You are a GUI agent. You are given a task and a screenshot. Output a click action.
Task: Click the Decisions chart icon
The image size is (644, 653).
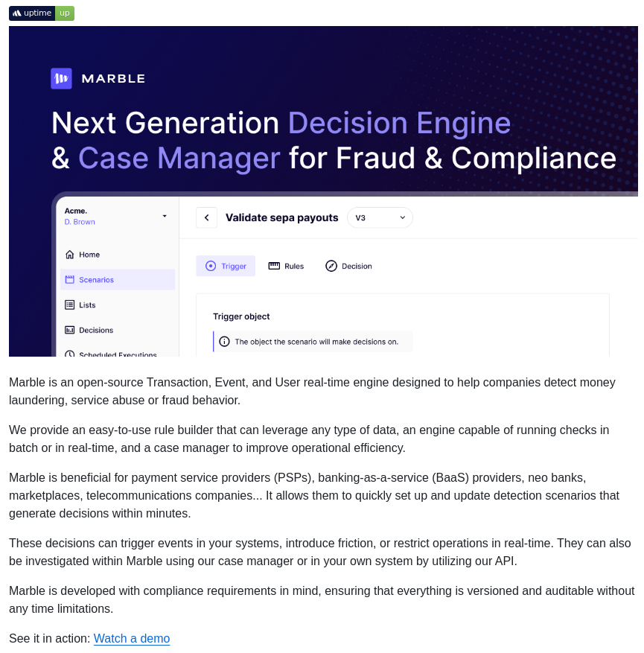[x=70, y=330]
